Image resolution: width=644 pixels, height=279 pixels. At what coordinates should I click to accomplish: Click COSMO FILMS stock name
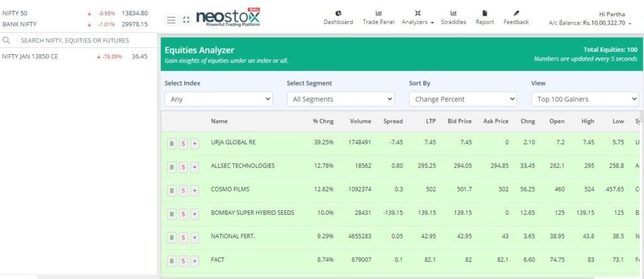[230, 189]
